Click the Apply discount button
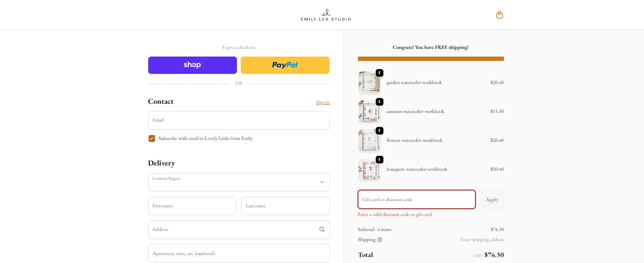This screenshot has width=644, height=263. coord(492,200)
